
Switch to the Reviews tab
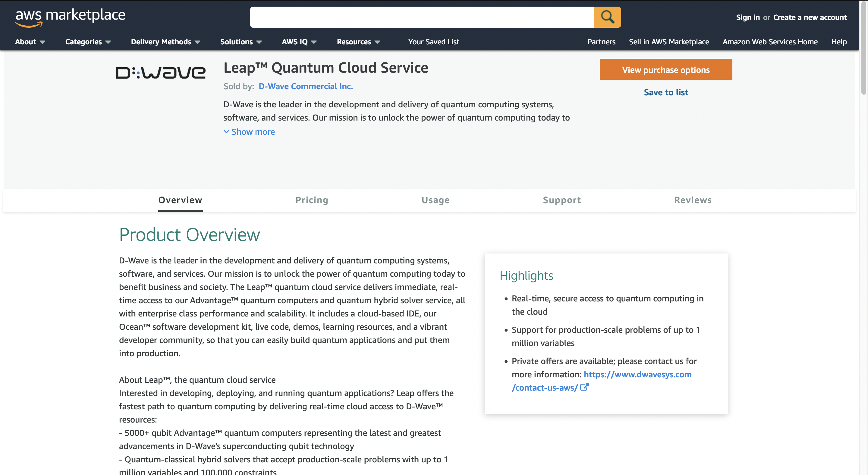coord(693,200)
